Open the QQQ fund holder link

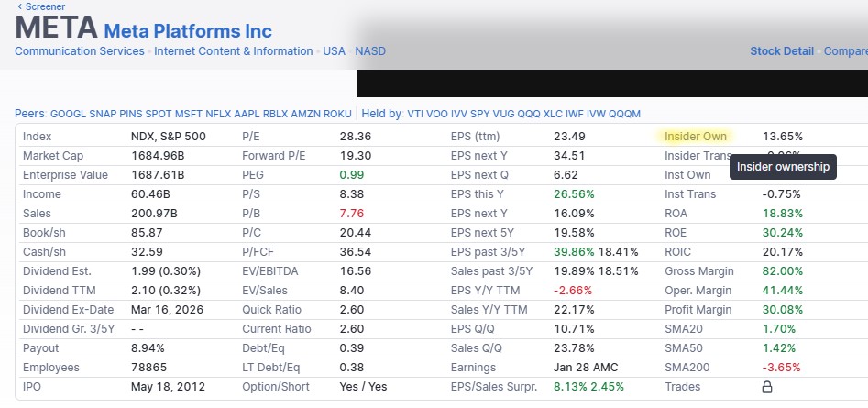[x=529, y=114]
